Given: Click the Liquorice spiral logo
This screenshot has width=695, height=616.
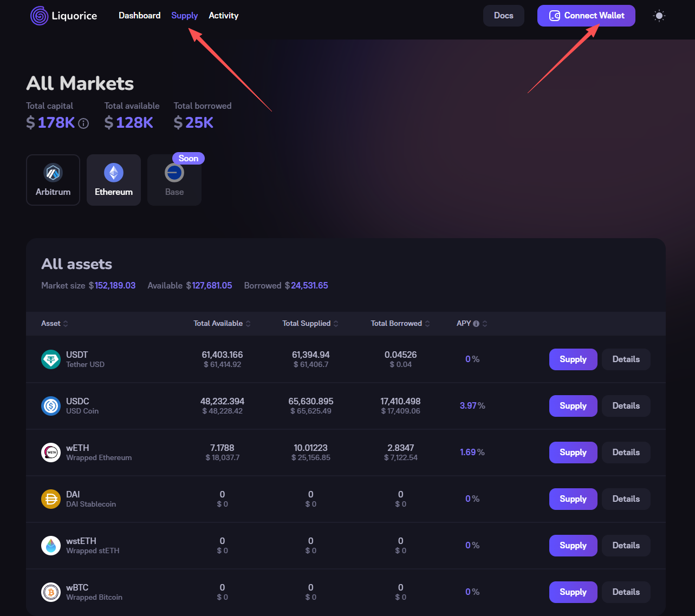Looking at the screenshot, I should click(x=40, y=16).
